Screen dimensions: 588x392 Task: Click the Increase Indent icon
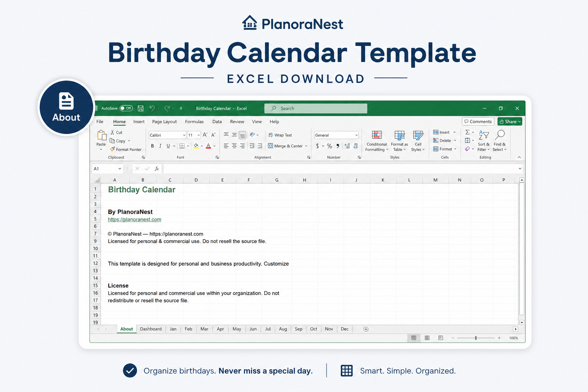click(260, 146)
